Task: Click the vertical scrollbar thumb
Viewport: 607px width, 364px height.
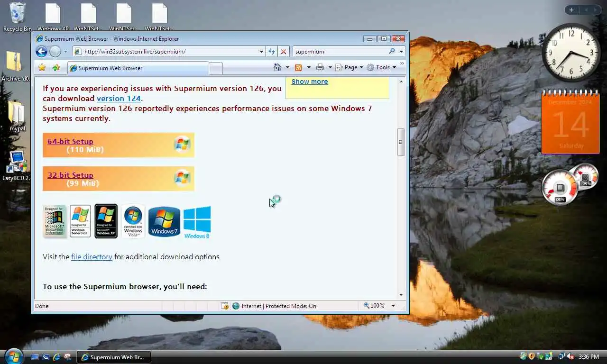Action: coord(401,142)
